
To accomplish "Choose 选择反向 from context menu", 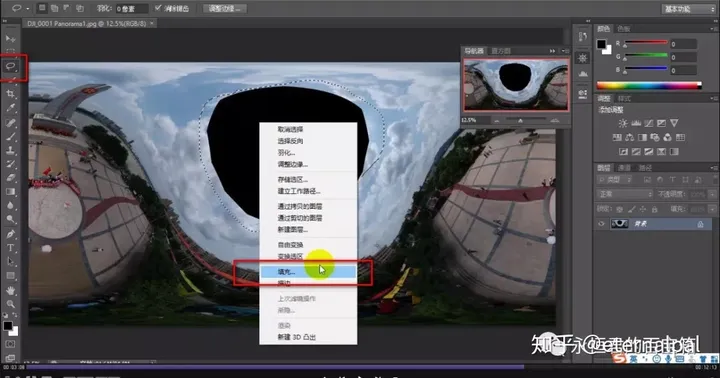I will (x=290, y=141).
